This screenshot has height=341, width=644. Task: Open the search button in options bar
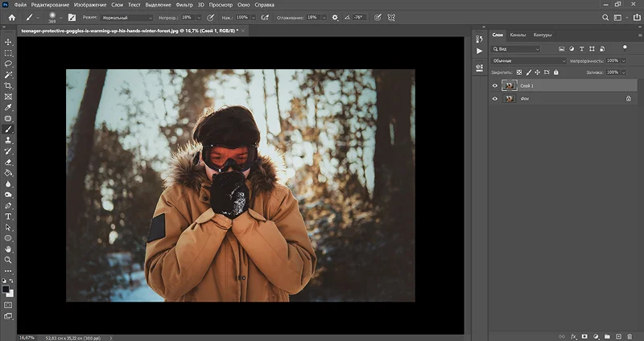pos(605,18)
